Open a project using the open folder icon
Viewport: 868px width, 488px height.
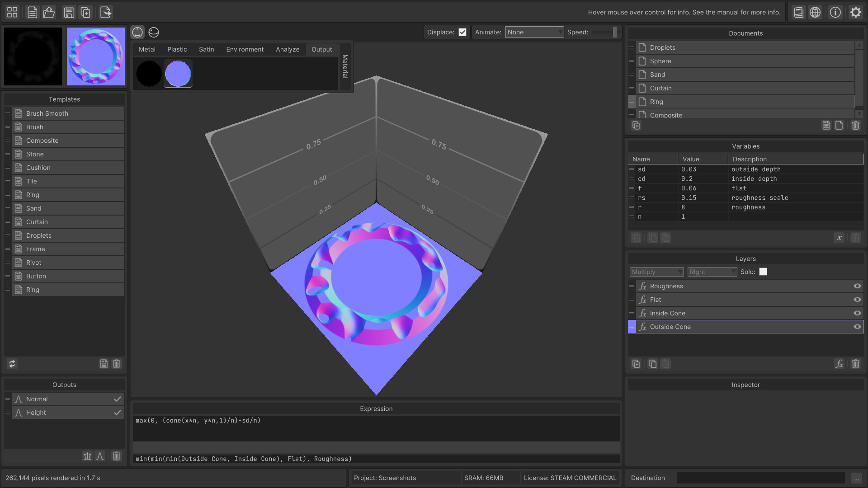[x=49, y=12]
